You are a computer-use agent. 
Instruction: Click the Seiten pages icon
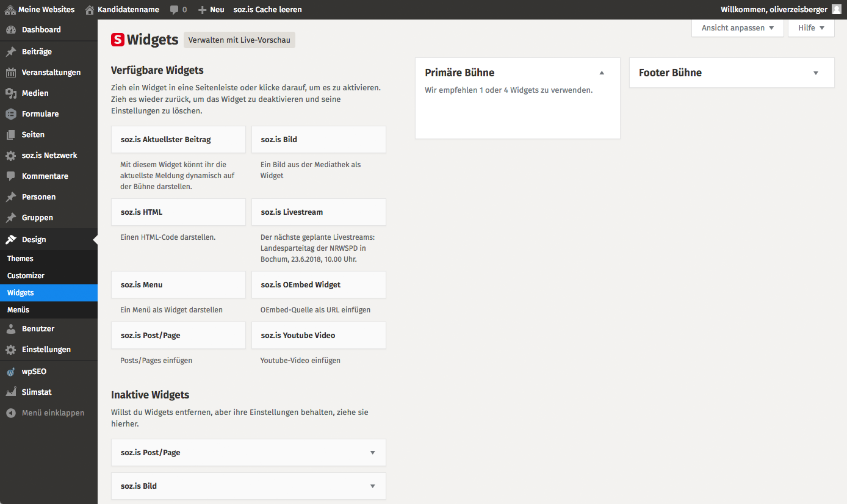coord(11,135)
